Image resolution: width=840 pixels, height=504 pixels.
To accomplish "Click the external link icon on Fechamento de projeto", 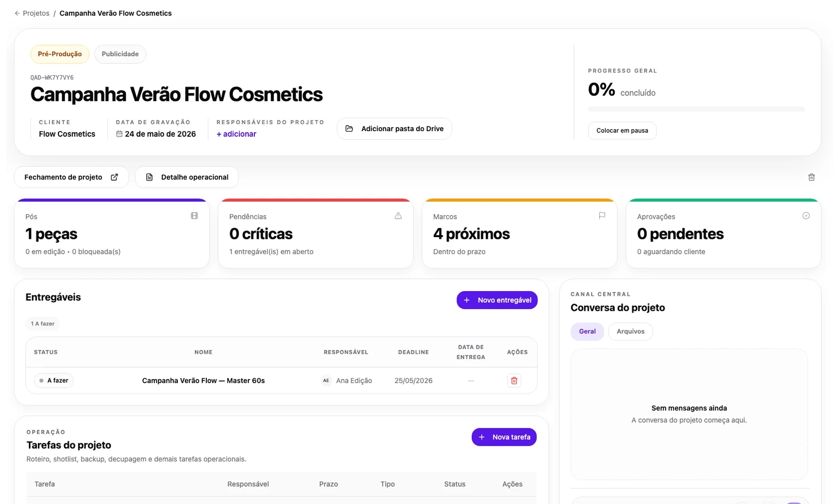I will tap(114, 177).
